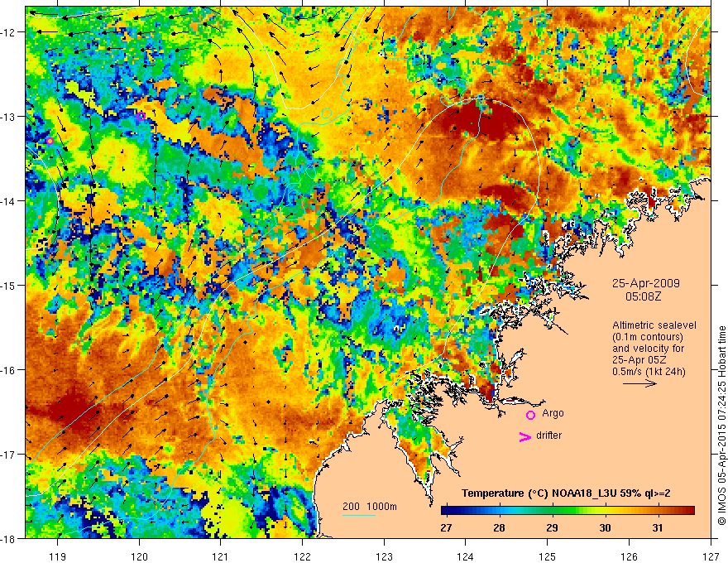Click the 'and velocity for' text line

point(648,349)
